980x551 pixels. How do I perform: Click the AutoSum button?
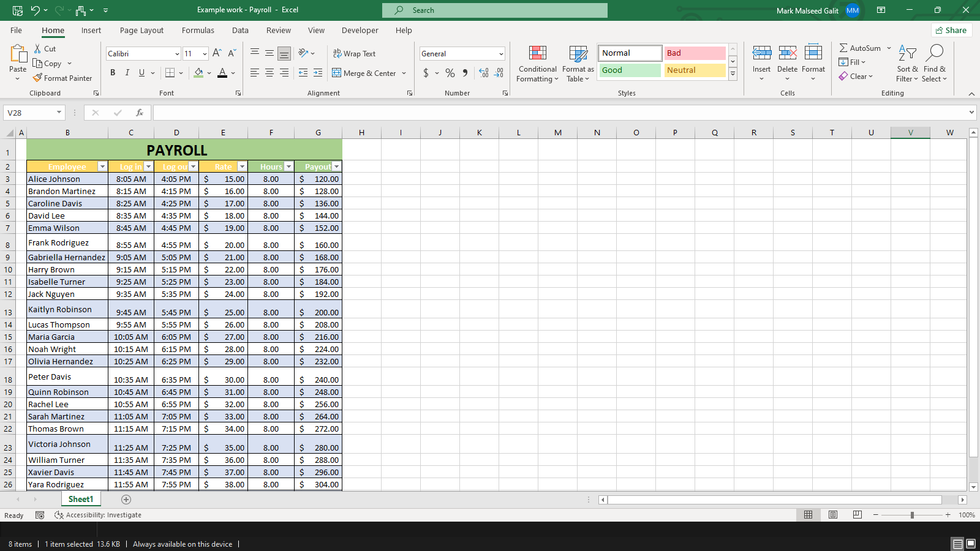point(860,48)
